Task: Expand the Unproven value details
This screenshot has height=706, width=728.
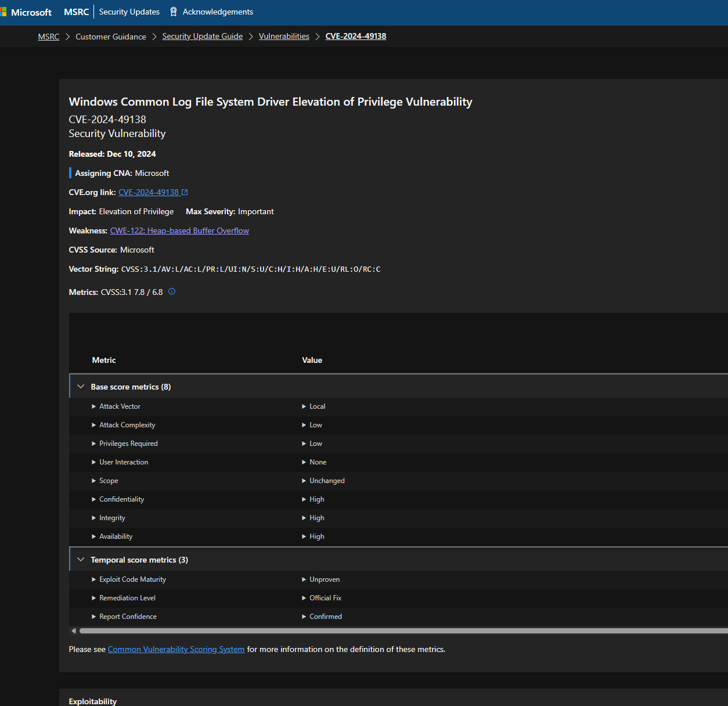Action: click(304, 579)
